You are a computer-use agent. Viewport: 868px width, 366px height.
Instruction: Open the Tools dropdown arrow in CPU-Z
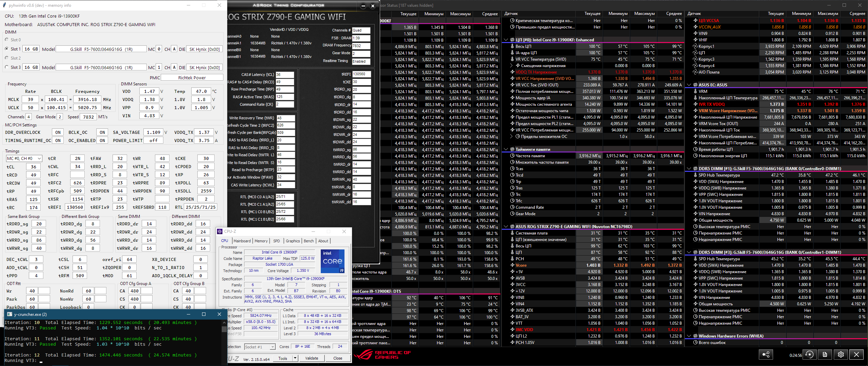(295, 358)
